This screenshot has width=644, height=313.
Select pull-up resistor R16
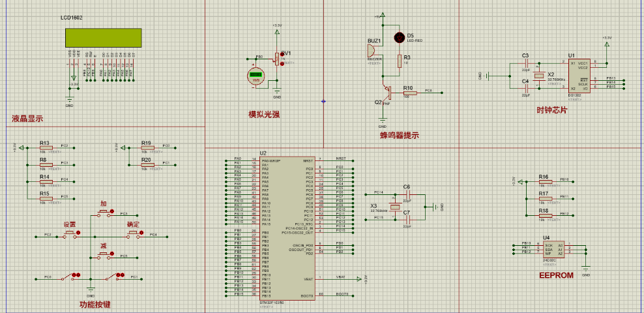[545, 181]
